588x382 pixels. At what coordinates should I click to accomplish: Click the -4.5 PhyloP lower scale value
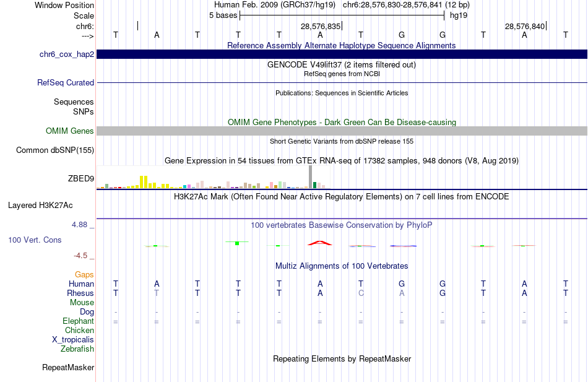[x=80, y=256]
